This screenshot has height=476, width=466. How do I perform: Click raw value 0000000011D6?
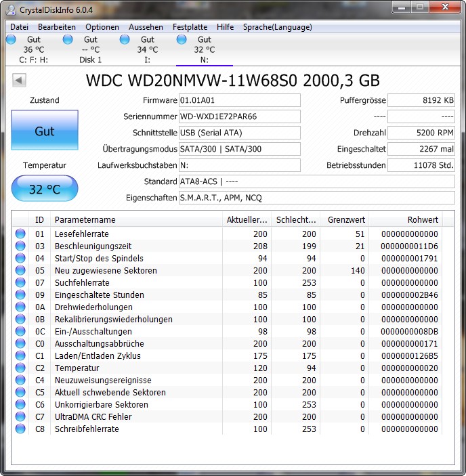coord(409,246)
